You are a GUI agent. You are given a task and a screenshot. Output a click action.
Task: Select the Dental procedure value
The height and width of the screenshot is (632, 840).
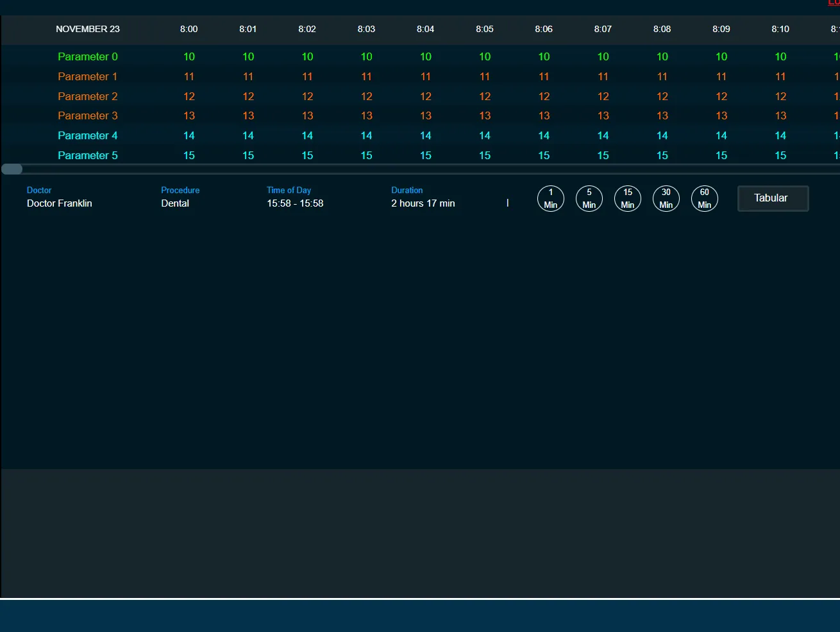pyautogui.click(x=175, y=203)
